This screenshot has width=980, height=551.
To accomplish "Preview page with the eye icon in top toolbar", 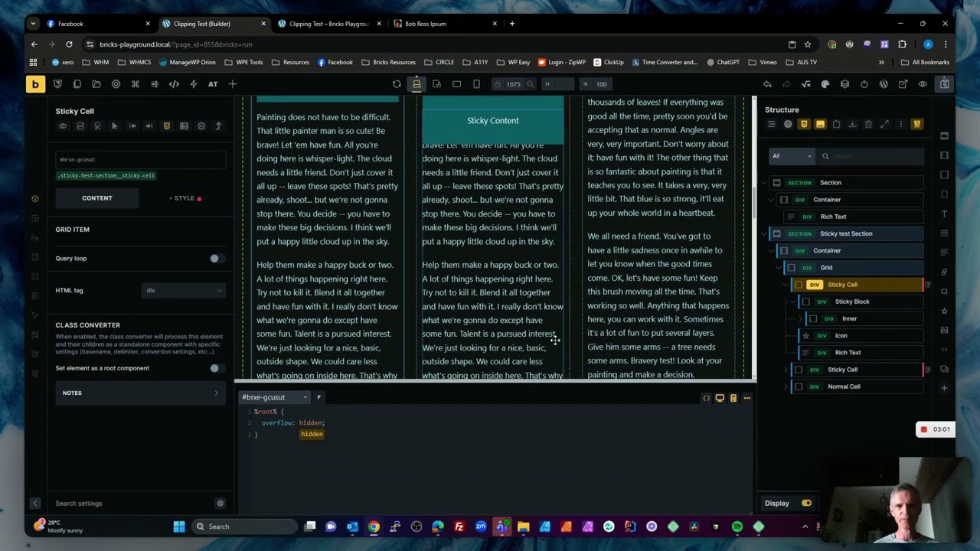I will tap(923, 84).
